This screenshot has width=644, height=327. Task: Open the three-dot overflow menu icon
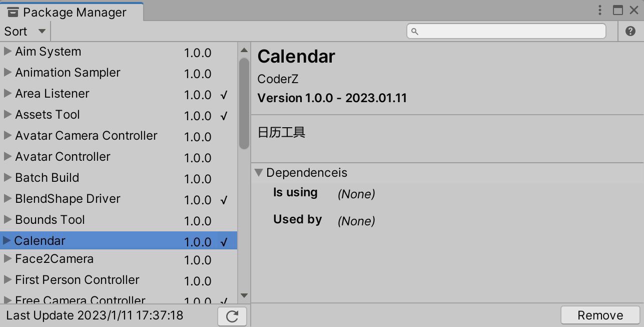pyautogui.click(x=599, y=10)
